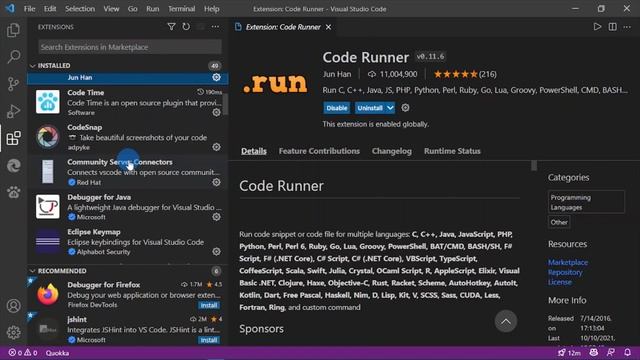Click Code Time 12m status item

569,353
